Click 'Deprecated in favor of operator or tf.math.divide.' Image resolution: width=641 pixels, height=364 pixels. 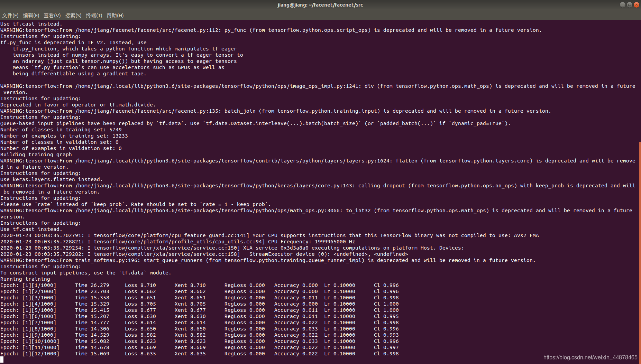[78, 105]
